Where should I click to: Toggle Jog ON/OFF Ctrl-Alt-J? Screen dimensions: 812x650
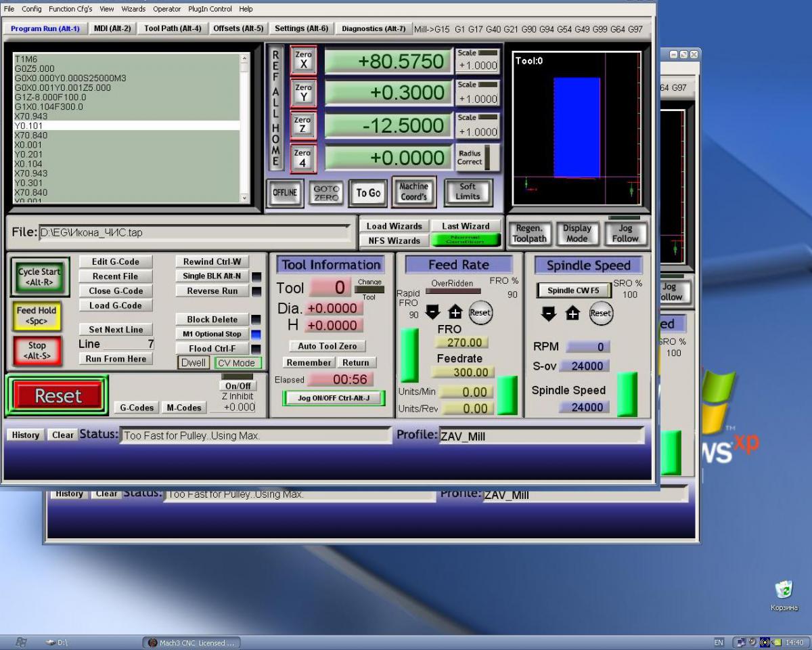click(334, 398)
